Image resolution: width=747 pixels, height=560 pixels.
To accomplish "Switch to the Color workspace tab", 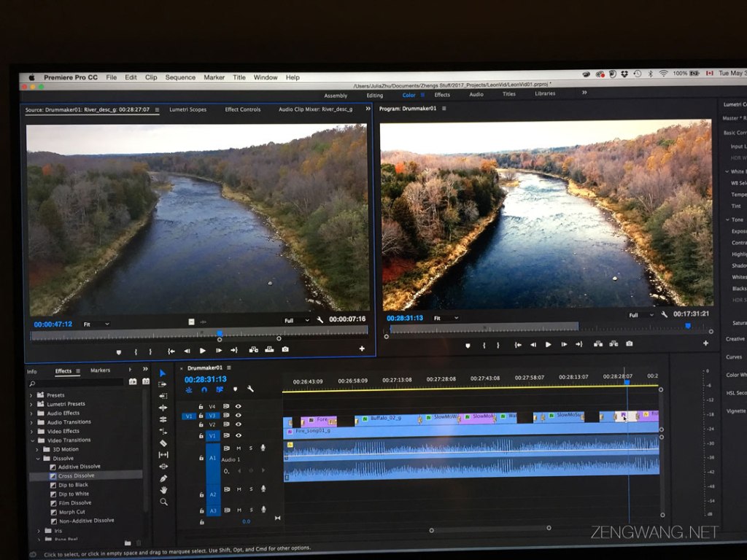I will pos(410,95).
